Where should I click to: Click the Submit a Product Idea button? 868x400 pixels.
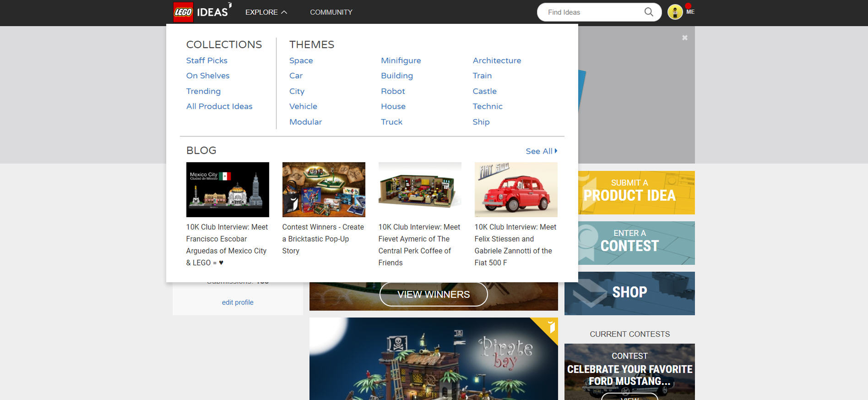(629, 193)
